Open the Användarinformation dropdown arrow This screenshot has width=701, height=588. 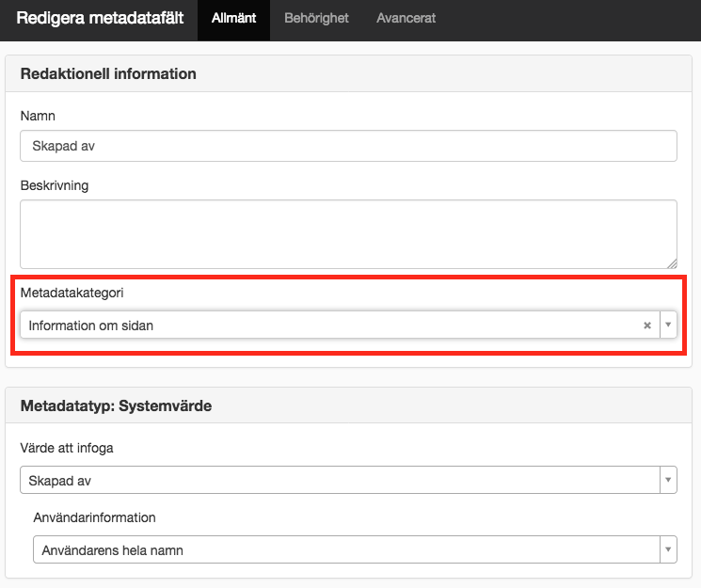tap(668, 549)
